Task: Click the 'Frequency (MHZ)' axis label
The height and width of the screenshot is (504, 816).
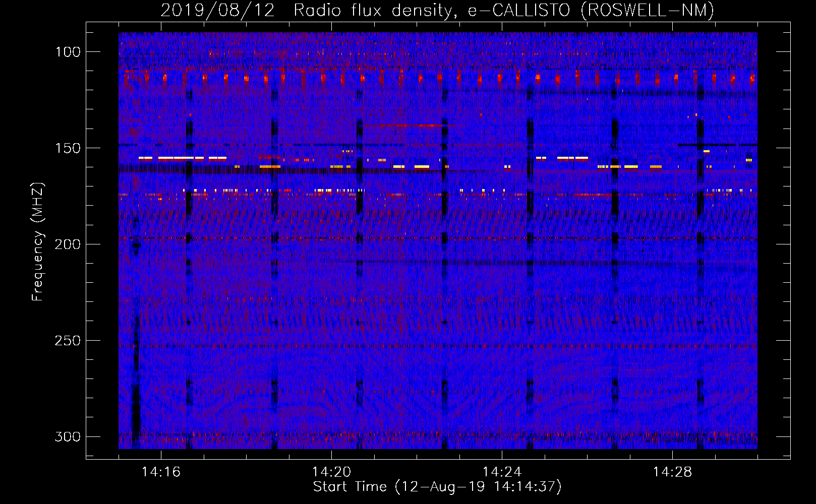Action: (38, 241)
